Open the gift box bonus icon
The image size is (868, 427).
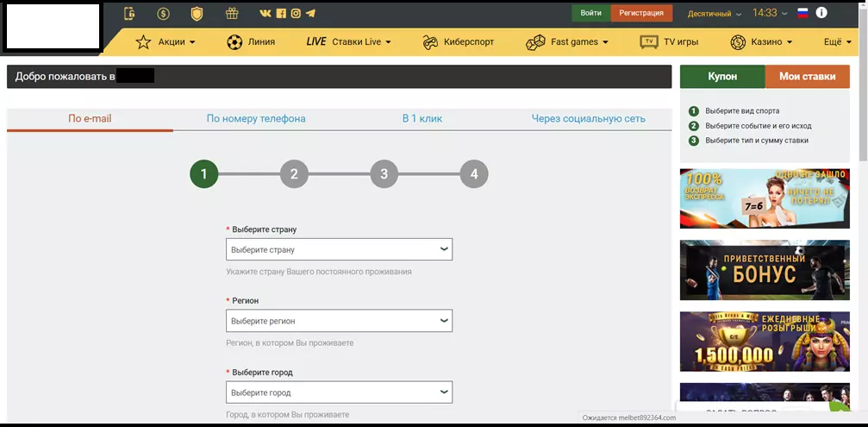232,13
